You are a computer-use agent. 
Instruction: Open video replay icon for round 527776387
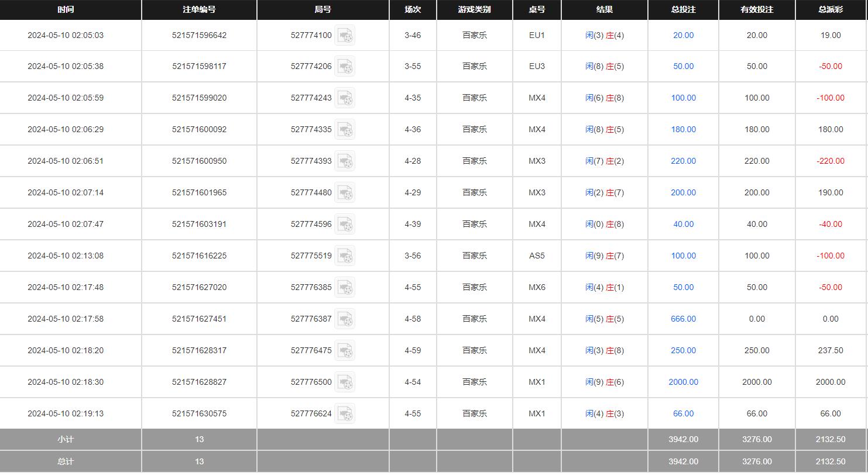(345, 319)
